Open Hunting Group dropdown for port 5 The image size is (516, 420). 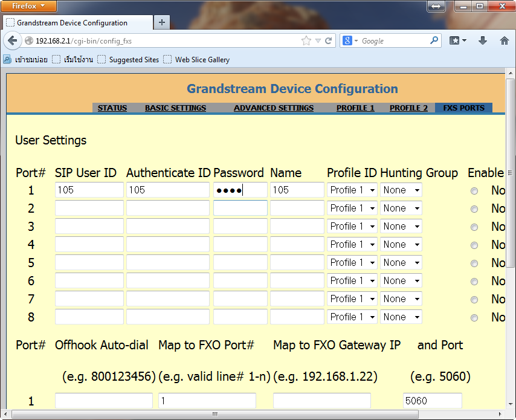tap(401, 262)
